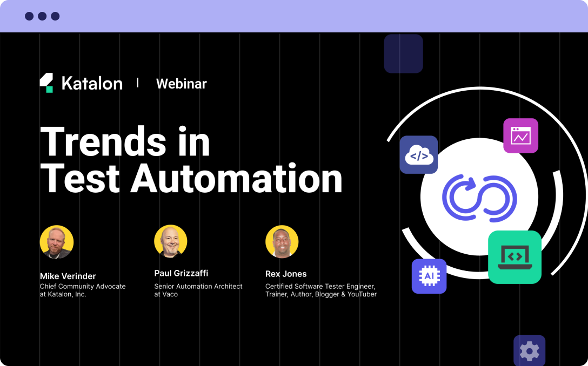This screenshot has height=366, width=588.
Task: Click the third window control dot
Action: (x=55, y=16)
